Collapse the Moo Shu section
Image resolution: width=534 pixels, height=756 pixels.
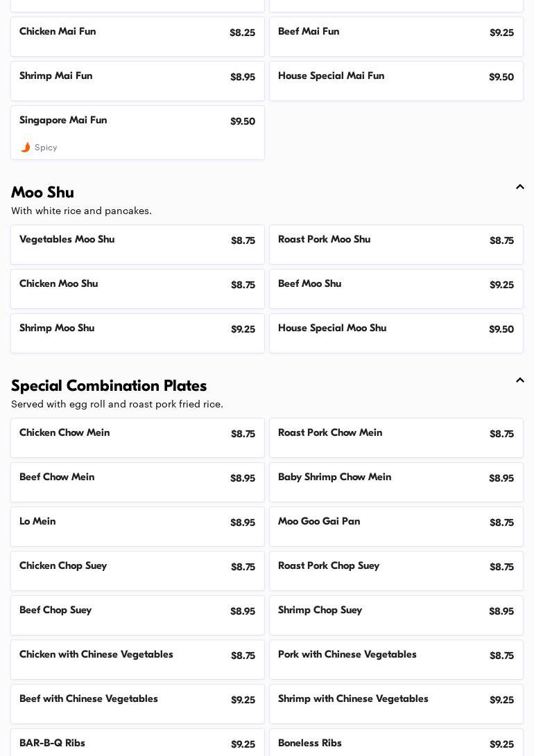[x=519, y=187]
